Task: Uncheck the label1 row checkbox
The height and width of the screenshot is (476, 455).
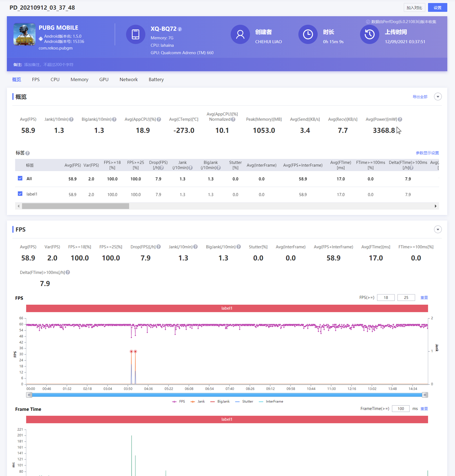Action: click(x=20, y=194)
